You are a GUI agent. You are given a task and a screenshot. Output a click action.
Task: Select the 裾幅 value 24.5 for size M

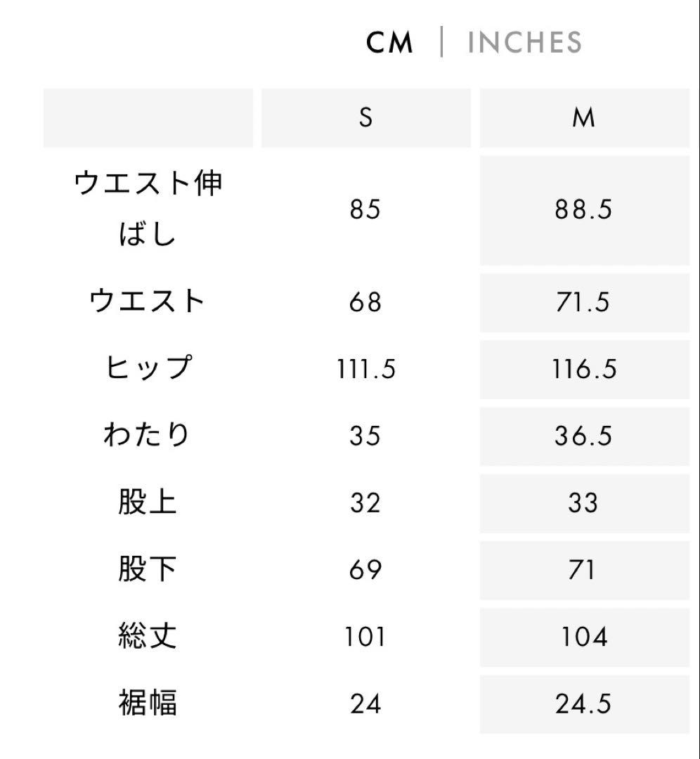(x=583, y=703)
